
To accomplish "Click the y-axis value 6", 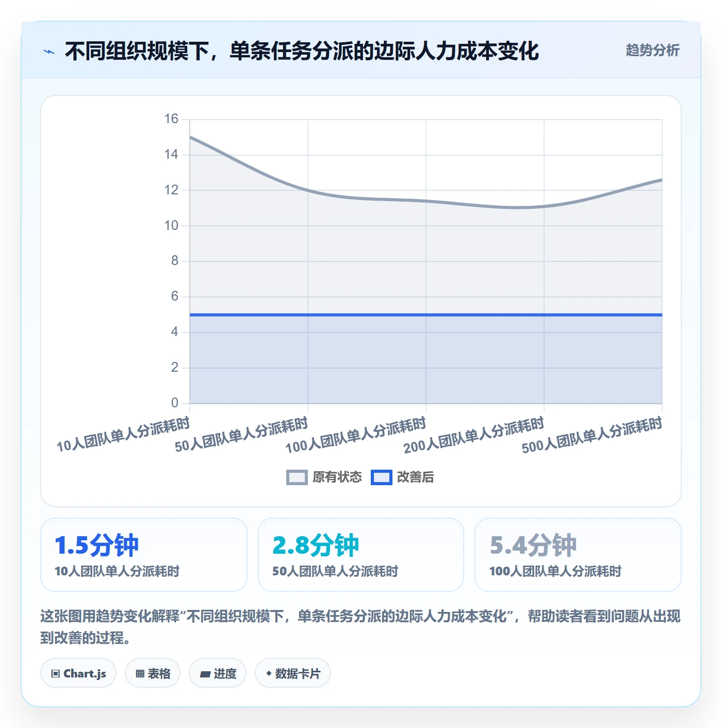I will 175,296.
